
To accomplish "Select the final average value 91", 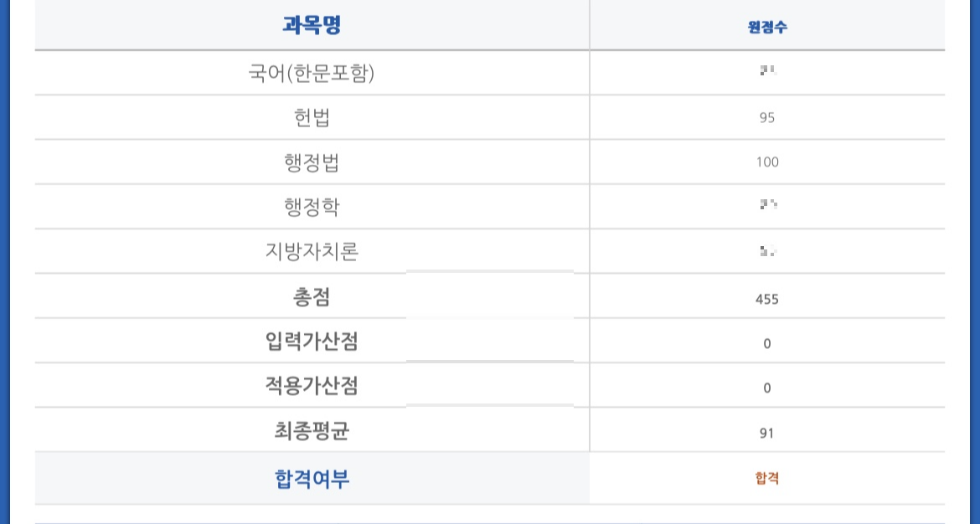I will coord(767,433).
